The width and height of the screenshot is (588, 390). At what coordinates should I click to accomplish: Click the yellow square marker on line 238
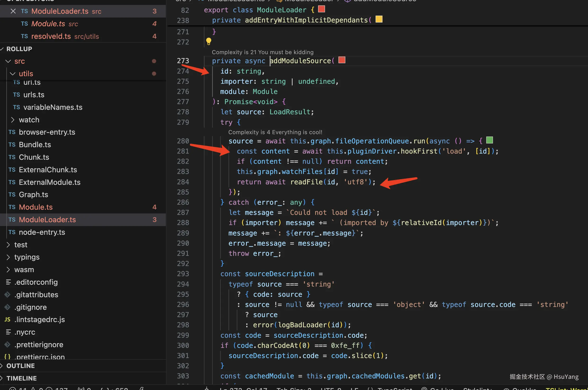379,19
